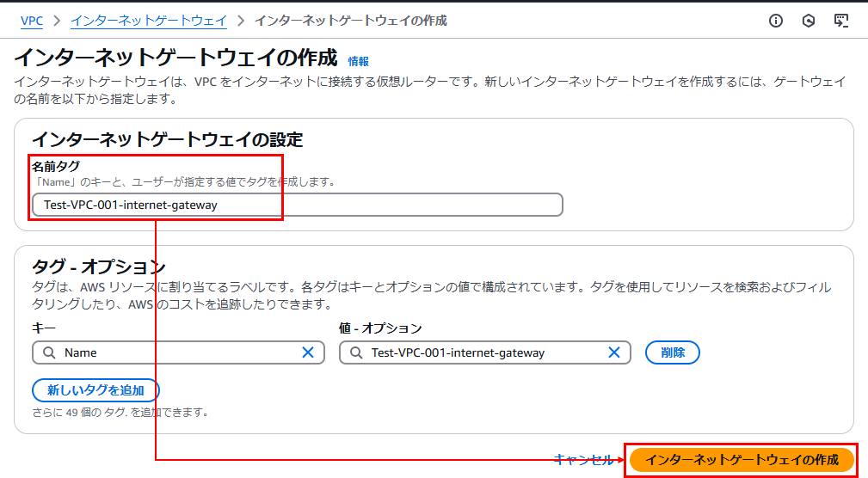This screenshot has width=868, height=478.
Task: Click the search icon in the key field
Action: (49, 352)
